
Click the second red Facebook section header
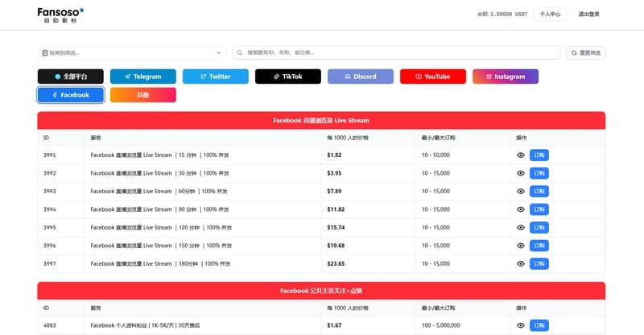321,291
